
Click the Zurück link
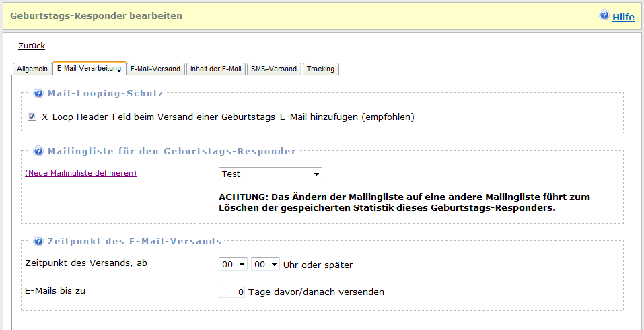pos(32,46)
